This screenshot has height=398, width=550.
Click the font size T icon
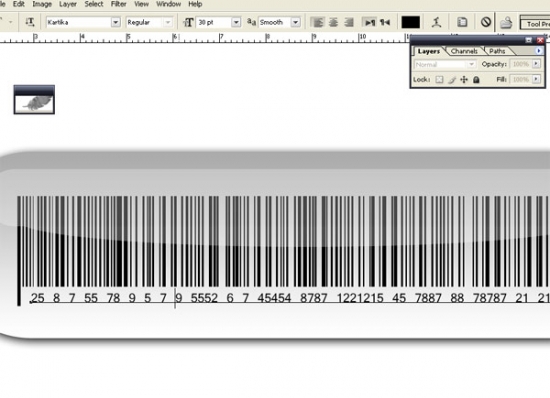point(188,22)
